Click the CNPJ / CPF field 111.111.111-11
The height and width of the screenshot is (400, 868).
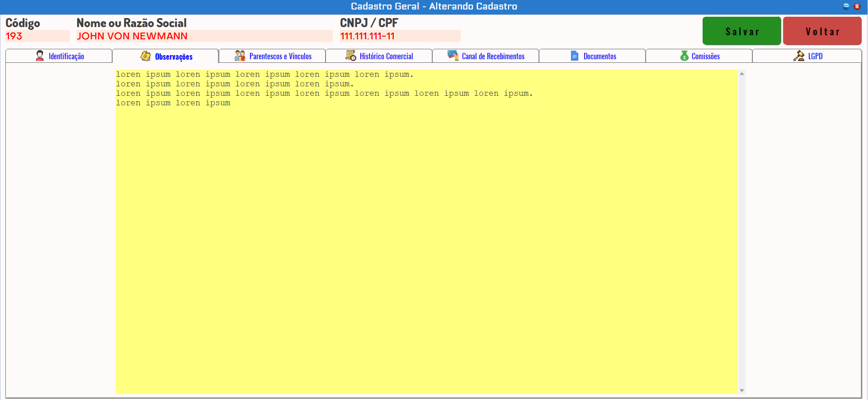(400, 36)
